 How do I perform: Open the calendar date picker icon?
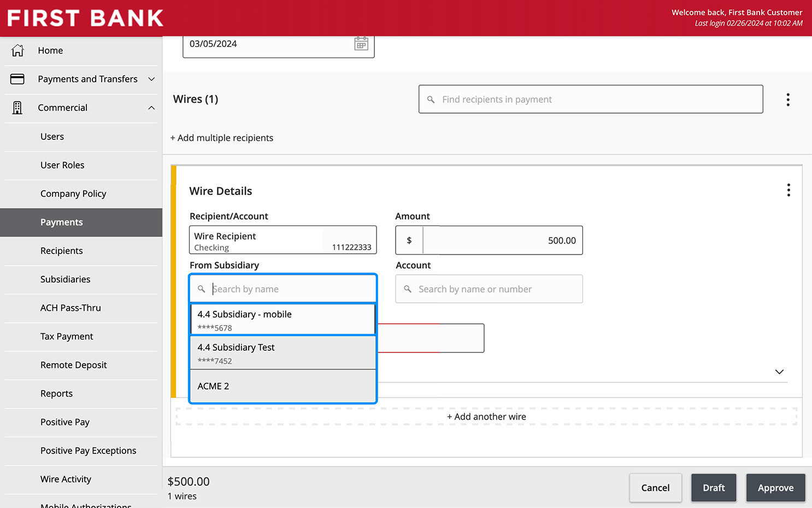click(x=361, y=44)
